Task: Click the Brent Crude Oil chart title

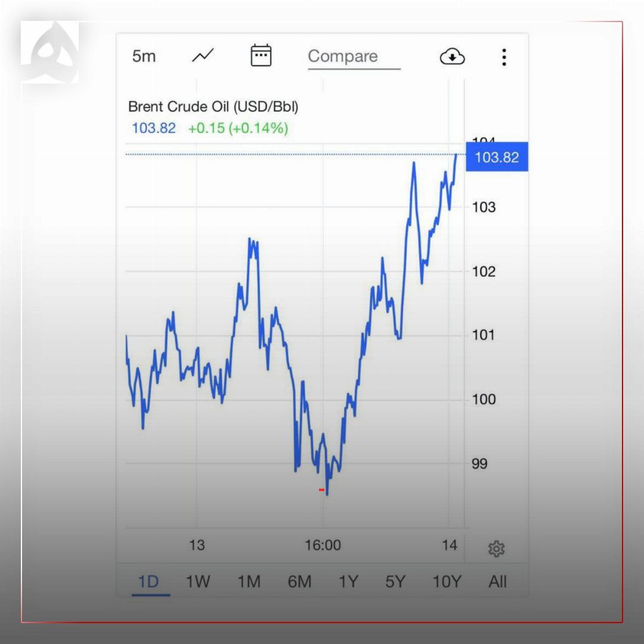Action: pos(213,107)
